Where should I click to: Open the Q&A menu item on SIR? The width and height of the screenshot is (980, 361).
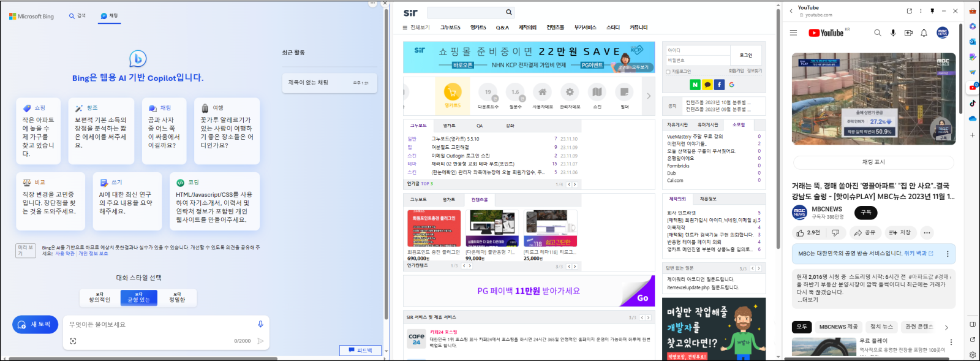(x=502, y=28)
